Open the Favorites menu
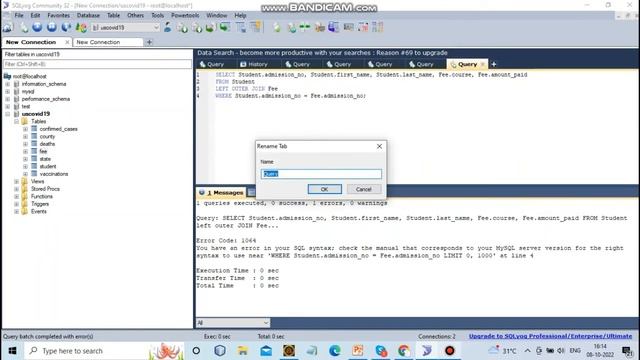This screenshot has height=360, width=640. coord(58,15)
